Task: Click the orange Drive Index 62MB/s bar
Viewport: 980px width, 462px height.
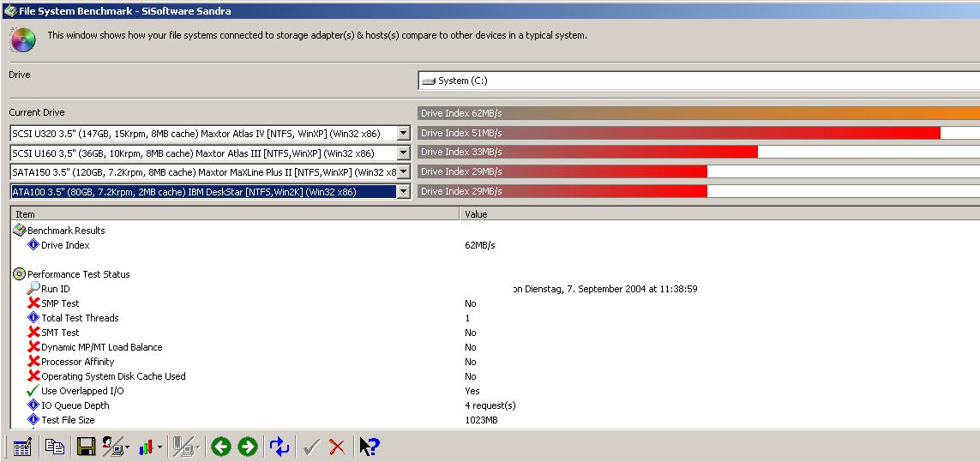Action: coord(699,113)
